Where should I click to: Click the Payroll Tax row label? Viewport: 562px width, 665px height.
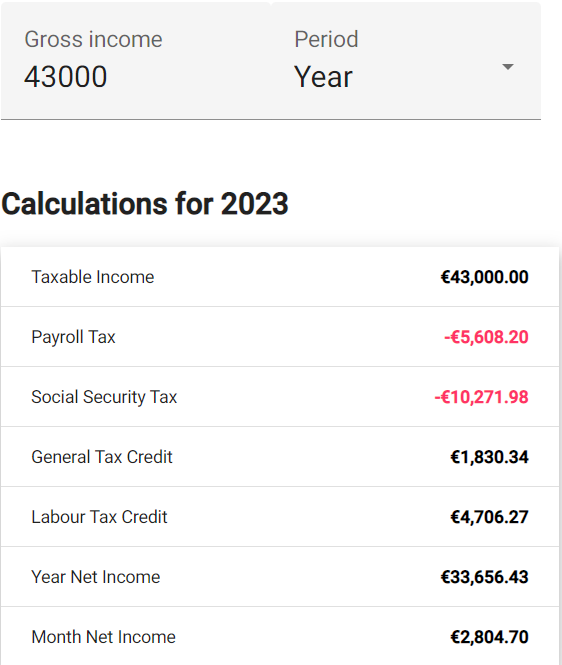click(x=73, y=337)
